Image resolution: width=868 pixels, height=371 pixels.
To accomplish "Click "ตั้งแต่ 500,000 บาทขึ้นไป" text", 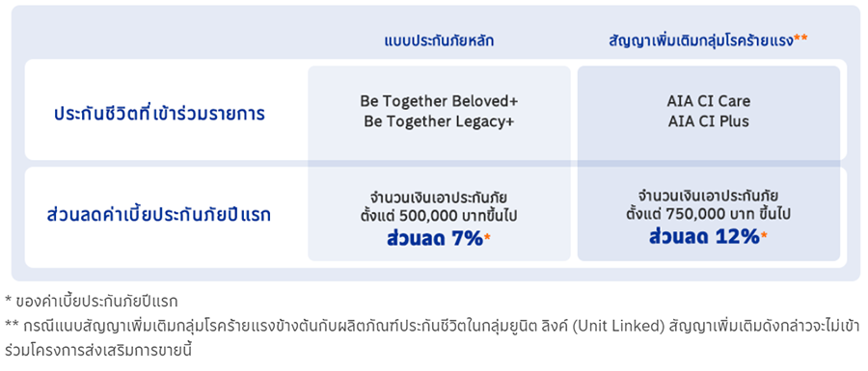I will tap(439, 217).
